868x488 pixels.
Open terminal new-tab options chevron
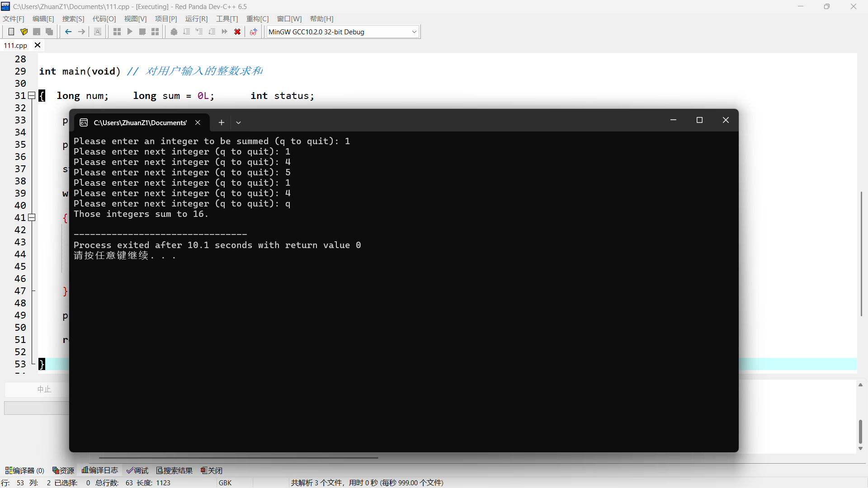[239, 122]
